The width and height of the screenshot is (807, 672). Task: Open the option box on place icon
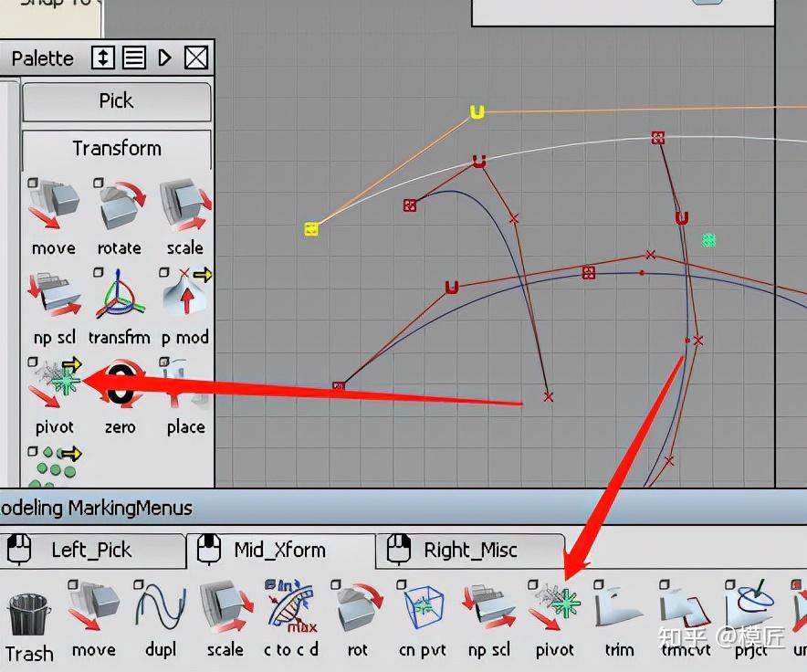(x=164, y=362)
